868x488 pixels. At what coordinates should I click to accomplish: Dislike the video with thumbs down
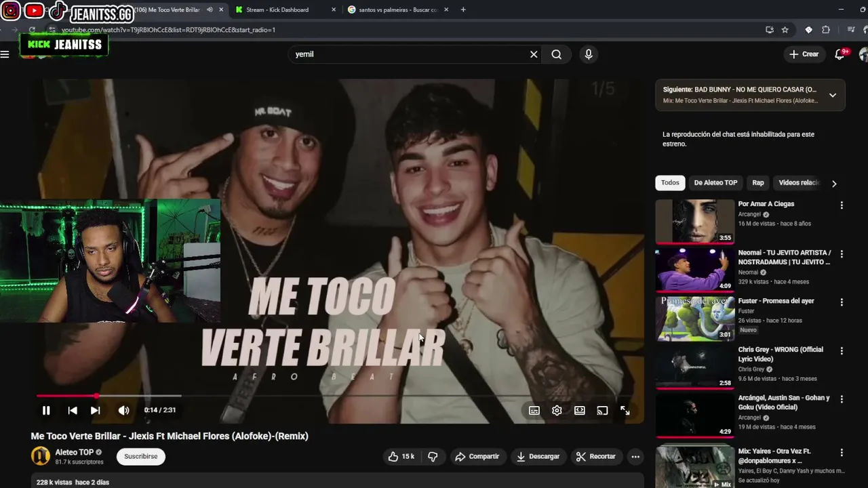(433, 456)
